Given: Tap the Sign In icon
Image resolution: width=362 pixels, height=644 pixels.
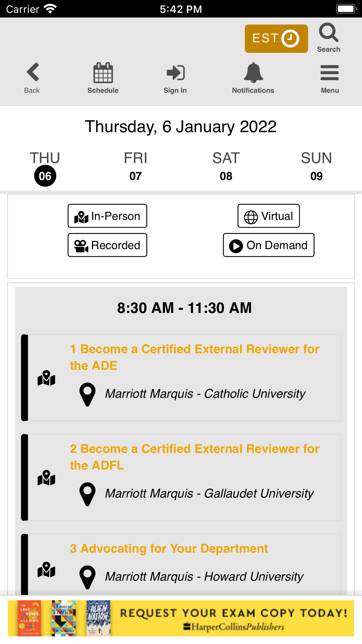Looking at the screenshot, I should pyautogui.click(x=176, y=73).
